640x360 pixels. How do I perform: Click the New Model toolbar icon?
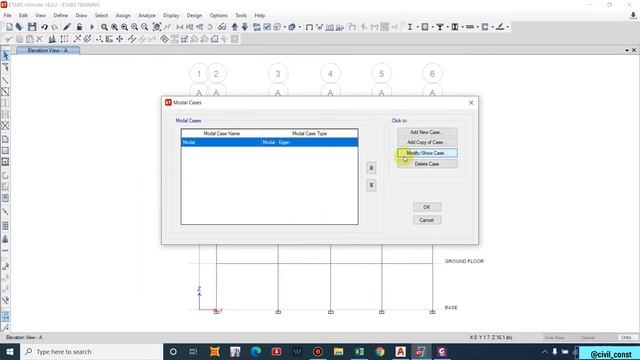[x=9, y=27]
